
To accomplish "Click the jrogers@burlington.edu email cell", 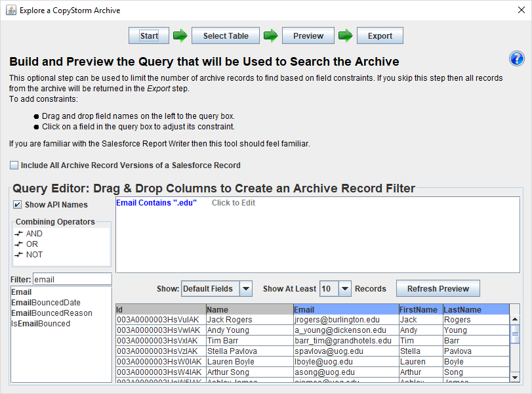I will 346,320.
